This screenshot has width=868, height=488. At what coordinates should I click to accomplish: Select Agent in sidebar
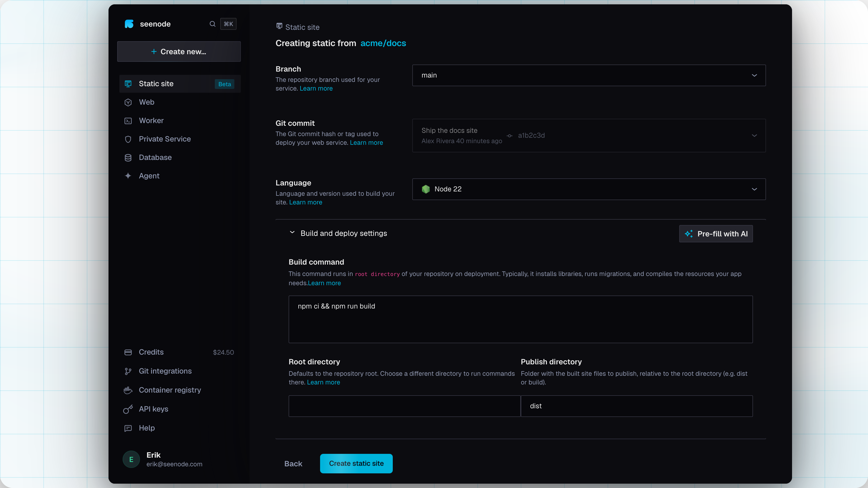pyautogui.click(x=180, y=176)
